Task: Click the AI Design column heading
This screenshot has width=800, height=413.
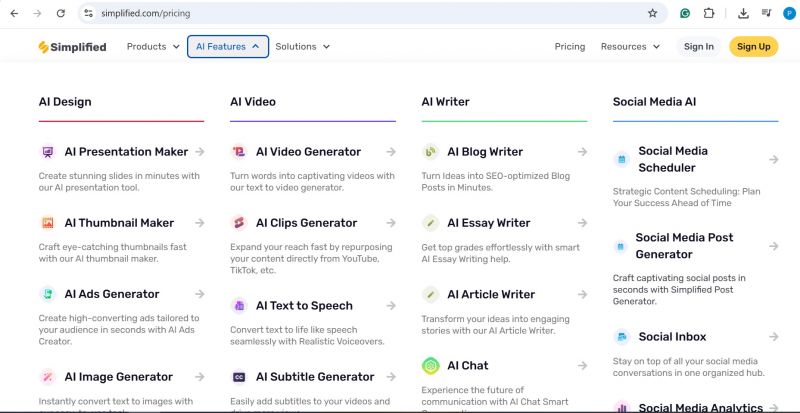Action: tap(65, 102)
